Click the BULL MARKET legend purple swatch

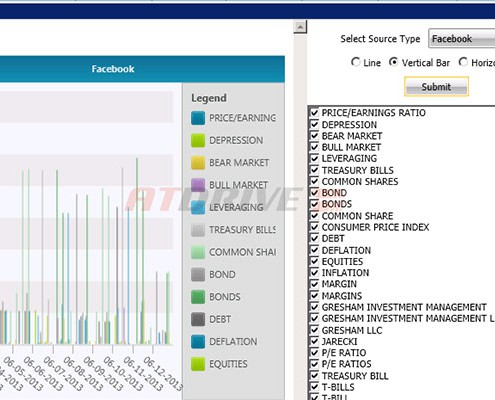click(x=198, y=185)
